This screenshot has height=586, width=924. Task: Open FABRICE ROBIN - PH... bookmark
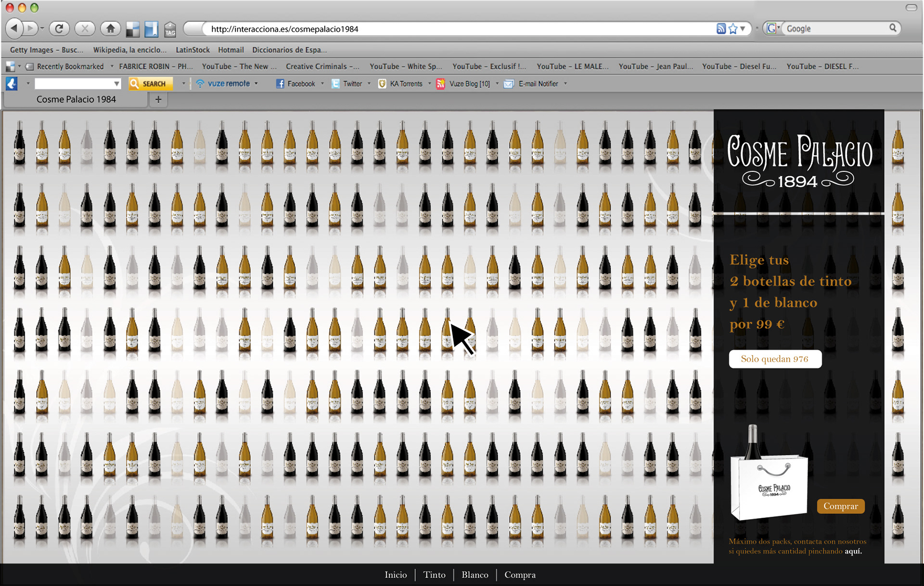pyautogui.click(x=155, y=66)
